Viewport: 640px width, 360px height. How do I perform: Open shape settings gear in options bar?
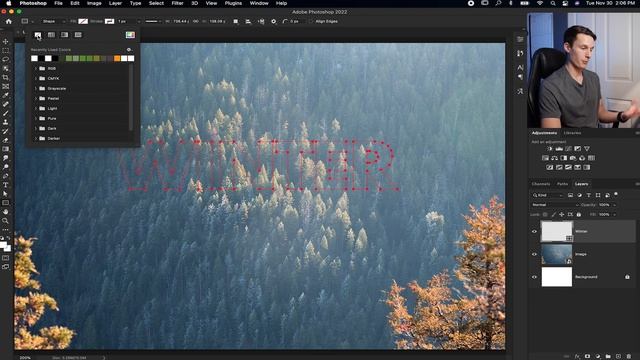tap(273, 21)
